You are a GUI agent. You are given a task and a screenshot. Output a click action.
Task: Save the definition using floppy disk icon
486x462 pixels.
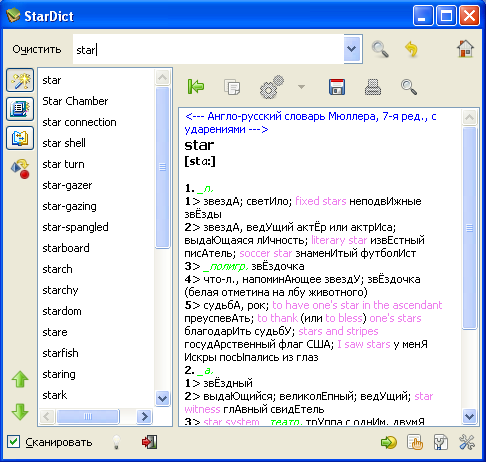tap(337, 87)
